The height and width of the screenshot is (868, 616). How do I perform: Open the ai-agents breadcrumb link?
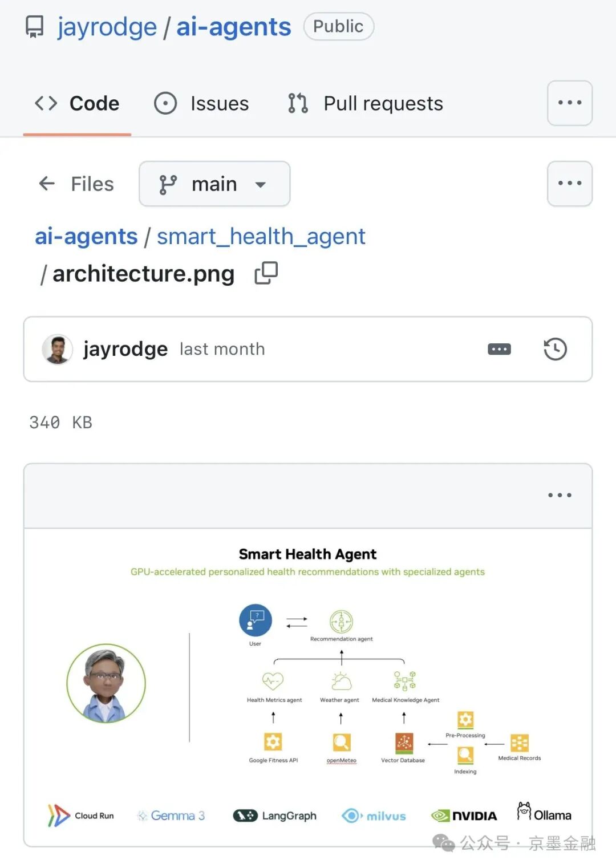pyautogui.click(x=86, y=236)
